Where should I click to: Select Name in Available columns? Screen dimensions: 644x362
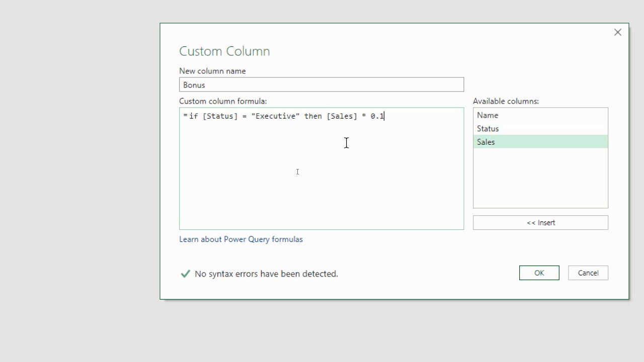(540, 115)
